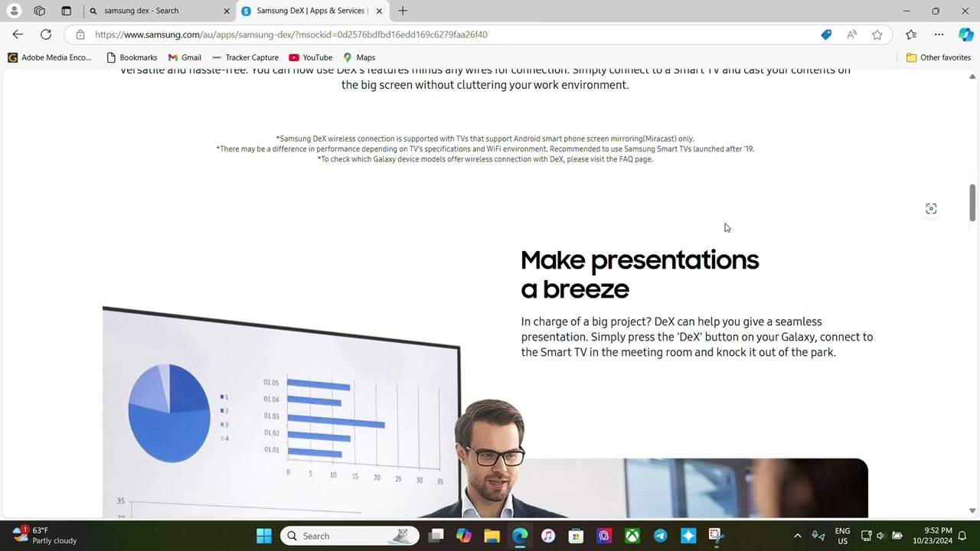This screenshot has height=551, width=980.
Task: Click the taskbar Search box
Action: click(350, 536)
